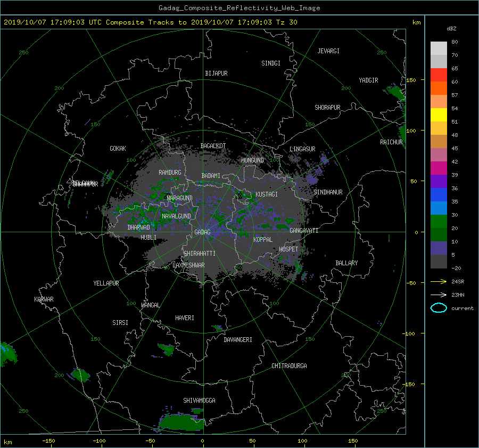
Task: Click the 'dBZ' legend heading
Action: pos(451,29)
